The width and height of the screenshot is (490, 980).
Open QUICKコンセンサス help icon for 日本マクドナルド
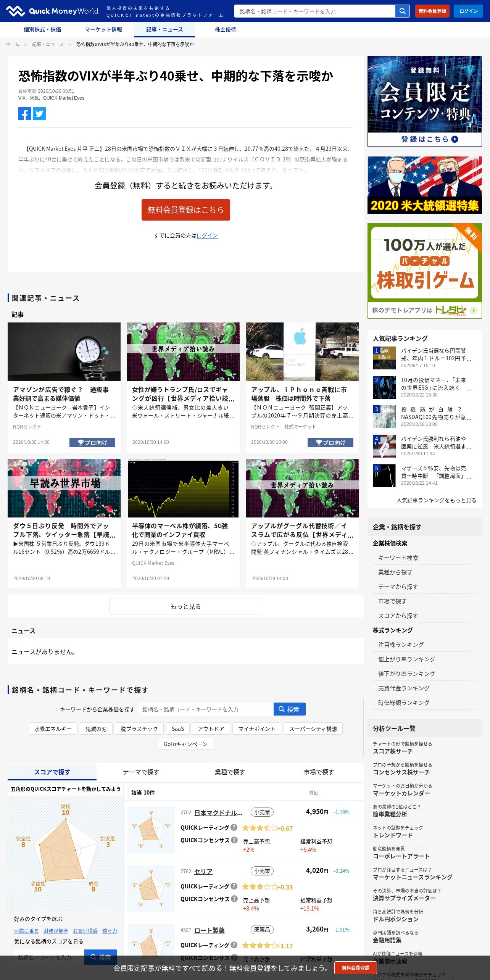[234, 840]
